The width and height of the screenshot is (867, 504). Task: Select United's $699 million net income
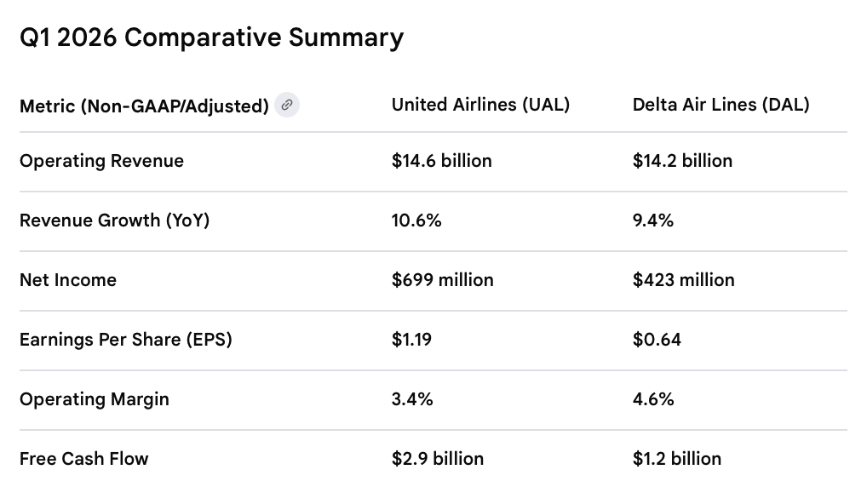click(x=442, y=280)
